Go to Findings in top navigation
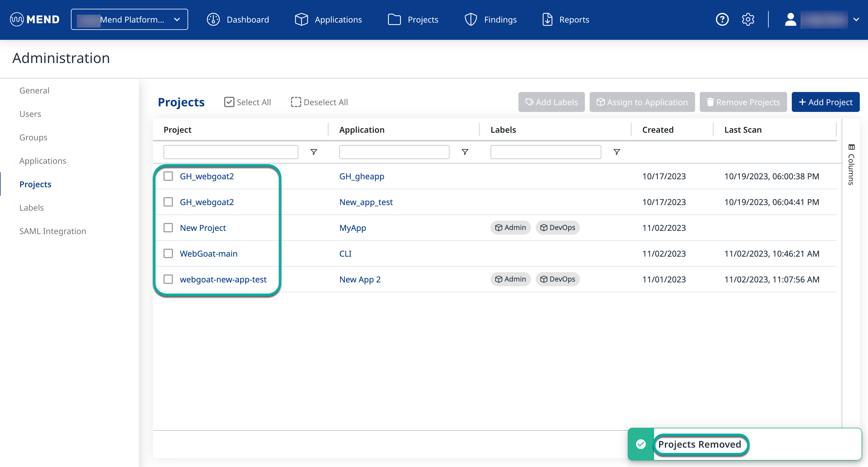This screenshot has width=868, height=467. pyautogui.click(x=491, y=20)
